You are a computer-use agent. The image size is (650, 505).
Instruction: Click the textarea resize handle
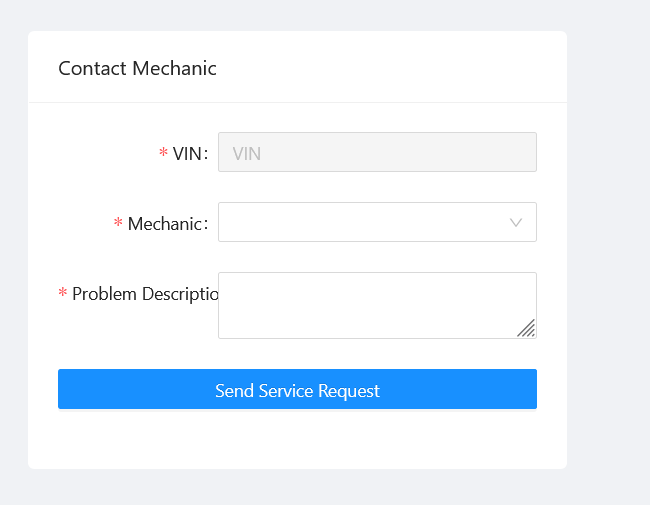(527, 329)
